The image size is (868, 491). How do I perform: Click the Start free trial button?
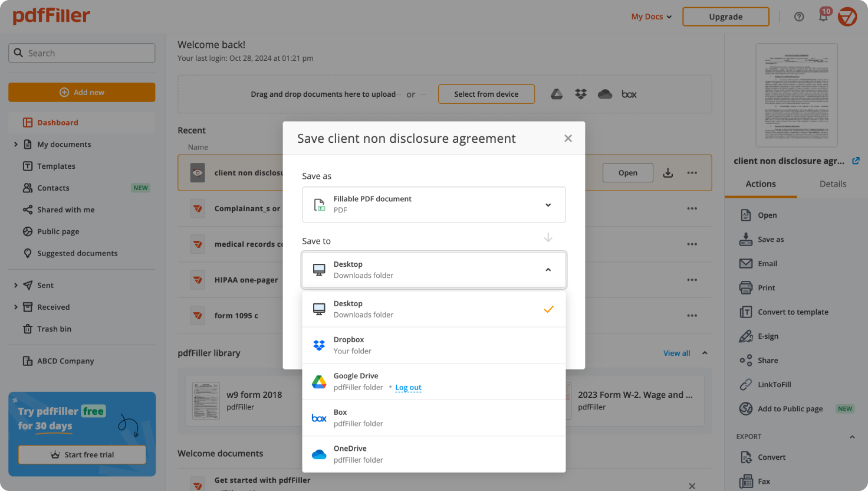pyautogui.click(x=82, y=454)
